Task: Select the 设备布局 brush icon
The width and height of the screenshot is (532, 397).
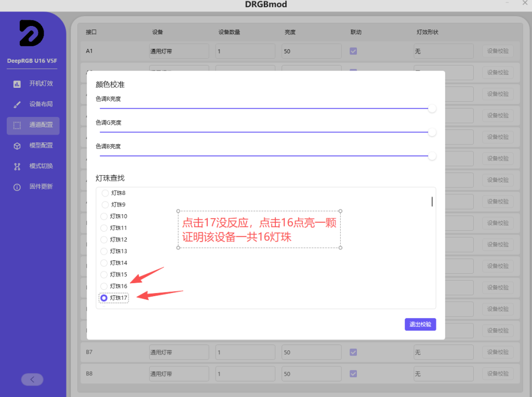Action: point(17,104)
